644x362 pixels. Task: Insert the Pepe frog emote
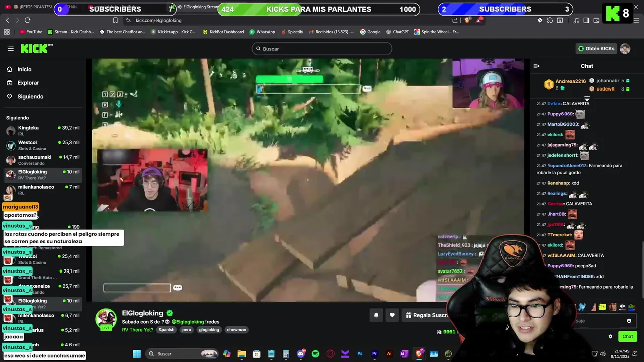pos(632,307)
